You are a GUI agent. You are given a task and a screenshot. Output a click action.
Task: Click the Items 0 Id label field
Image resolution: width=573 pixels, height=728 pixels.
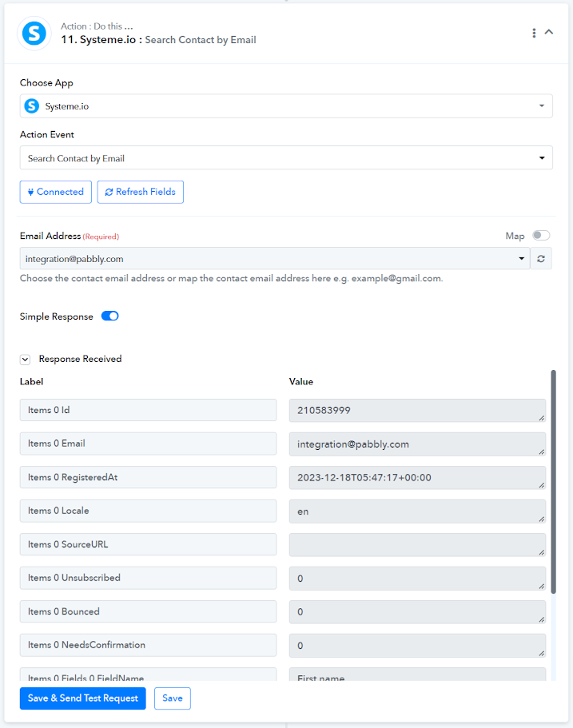coord(148,410)
